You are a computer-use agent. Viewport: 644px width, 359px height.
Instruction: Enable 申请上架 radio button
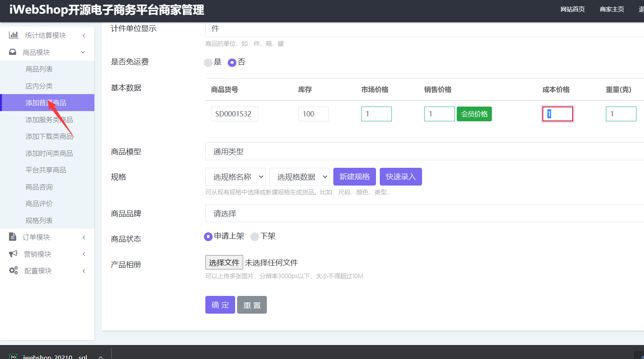coord(208,236)
